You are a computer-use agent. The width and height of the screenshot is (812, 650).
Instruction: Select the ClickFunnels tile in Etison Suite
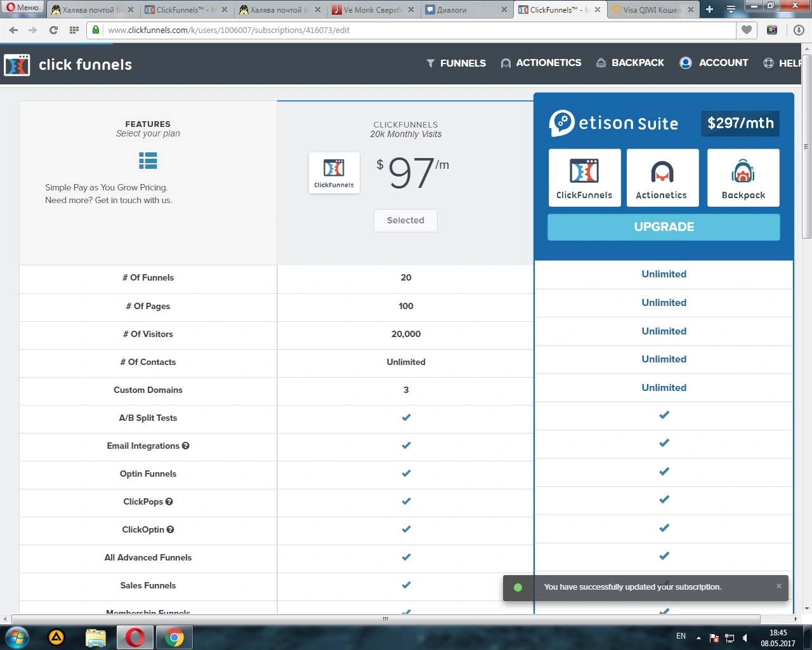coord(584,178)
